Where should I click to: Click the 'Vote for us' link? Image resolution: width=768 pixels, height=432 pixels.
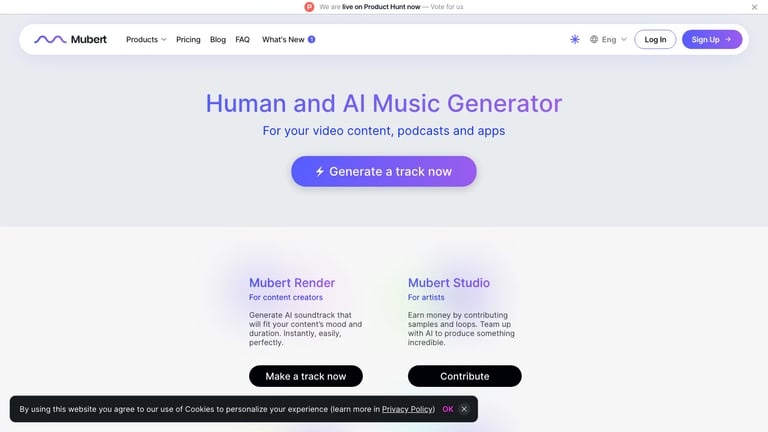click(x=447, y=7)
